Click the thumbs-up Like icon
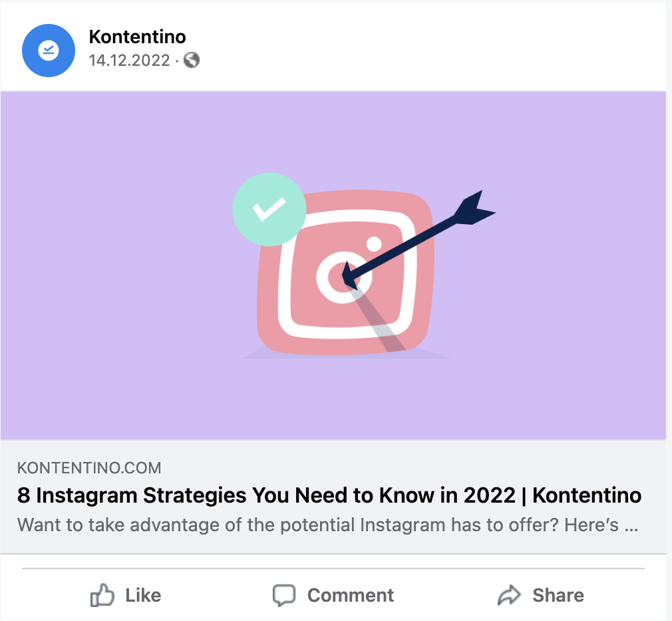Image resolution: width=672 pixels, height=621 pixels. pos(102,595)
